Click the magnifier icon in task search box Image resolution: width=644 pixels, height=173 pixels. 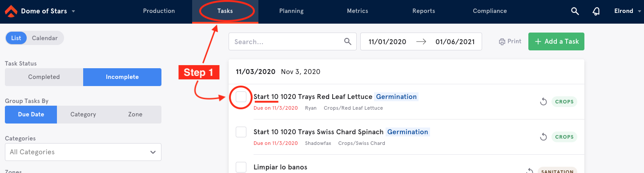(x=348, y=41)
